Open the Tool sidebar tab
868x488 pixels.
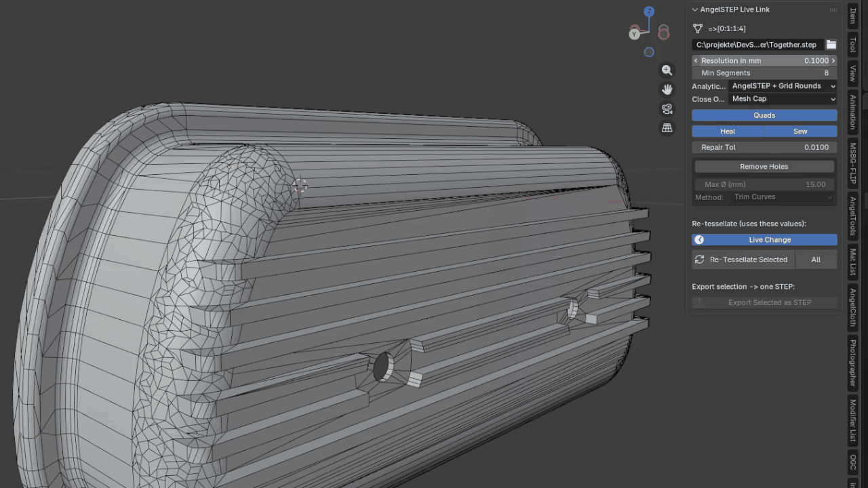tap(853, 45)
